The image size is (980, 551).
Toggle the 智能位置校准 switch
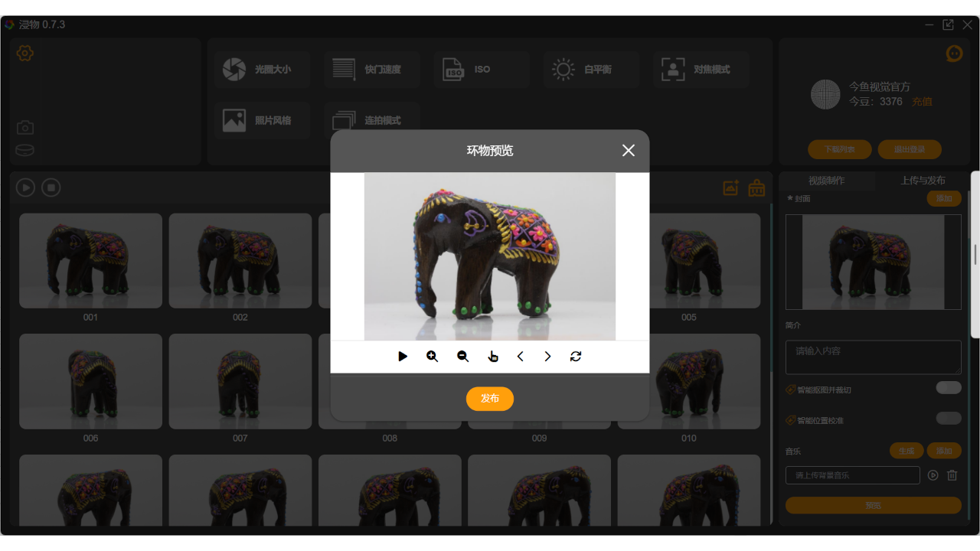[948, 419]
